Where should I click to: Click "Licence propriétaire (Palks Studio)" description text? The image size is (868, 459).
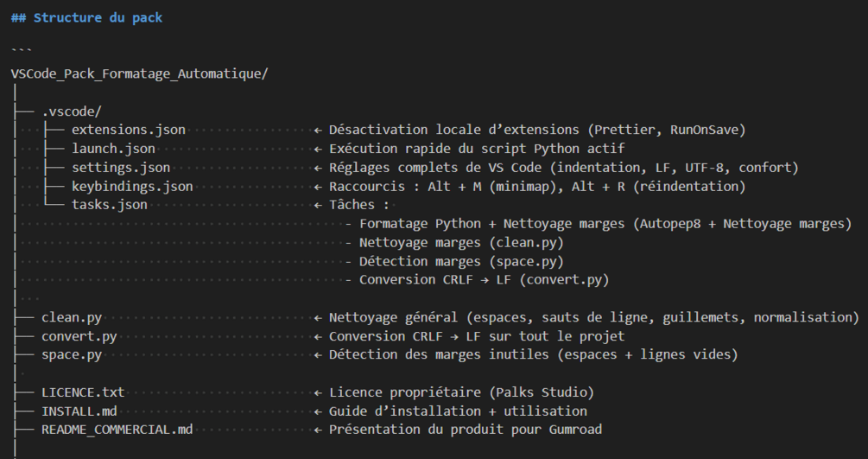click(461, 392)
